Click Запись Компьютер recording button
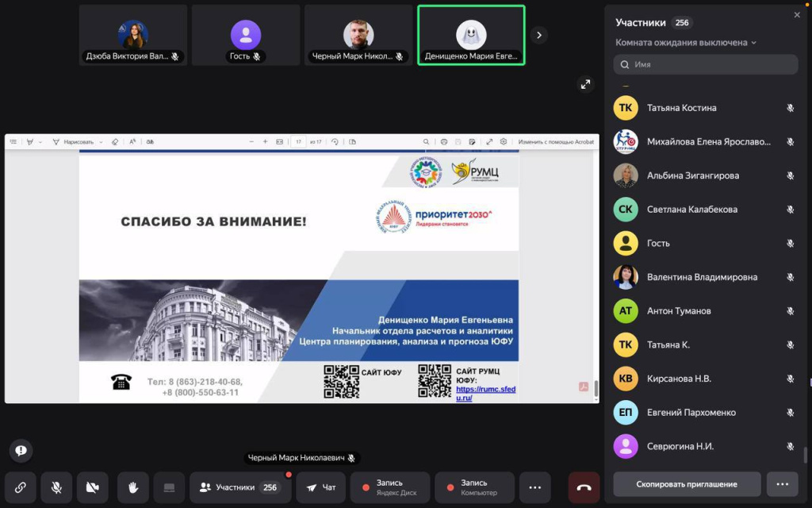The width and height of the screenshot is (812, 508). click(x=473, y=487)
